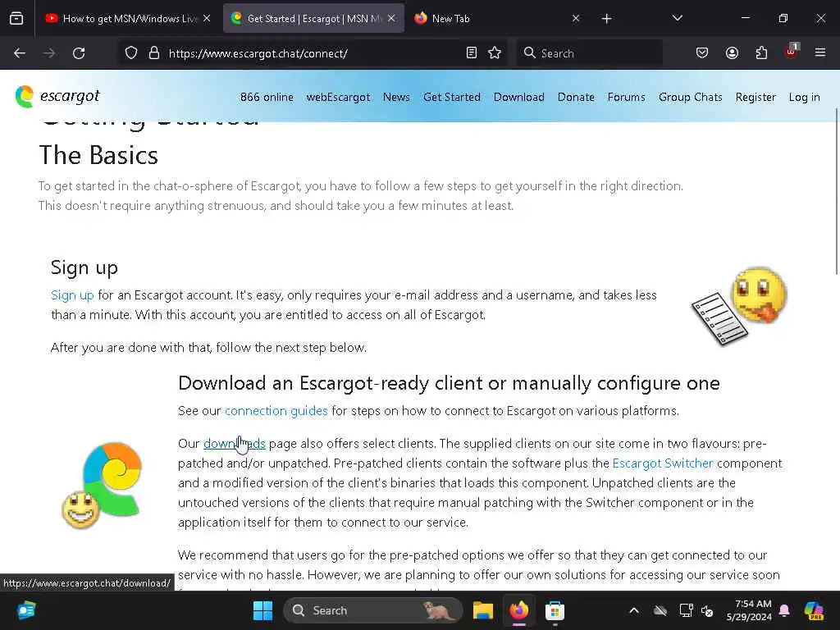840x630 pixels.
Task: Click the volume muted tray icon
Action: 707,610
